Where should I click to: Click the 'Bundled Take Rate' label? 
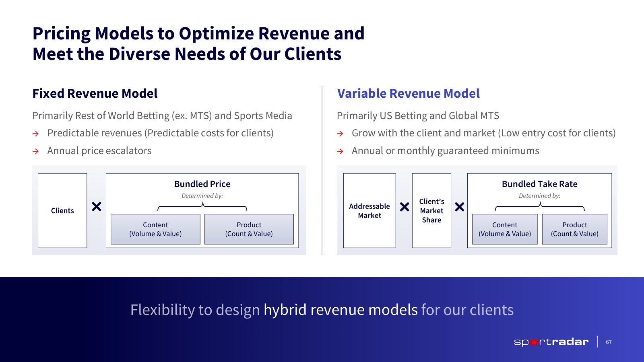pyautogui.click(x=539, y=184)
